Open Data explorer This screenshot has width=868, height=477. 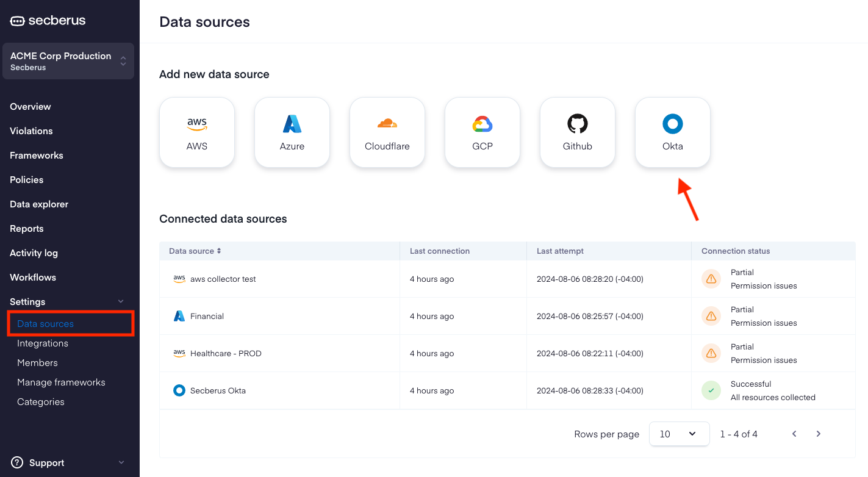(39, 204)
